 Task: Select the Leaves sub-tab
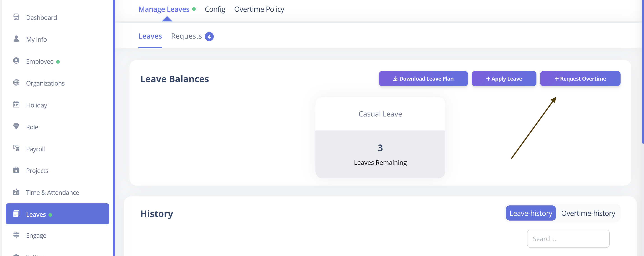(150, 36)
